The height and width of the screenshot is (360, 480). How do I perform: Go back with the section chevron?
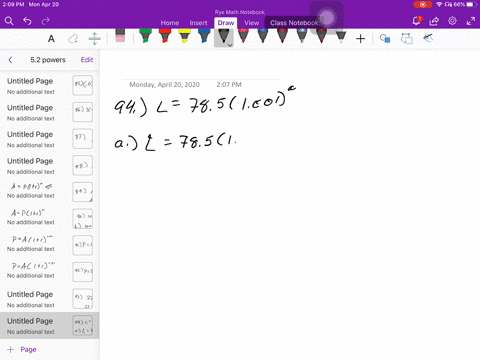coord(10,60)
